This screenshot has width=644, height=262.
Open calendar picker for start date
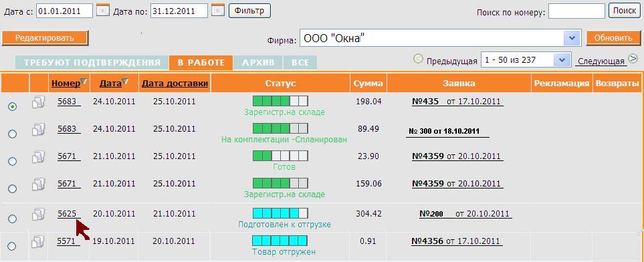pos(103,10)
